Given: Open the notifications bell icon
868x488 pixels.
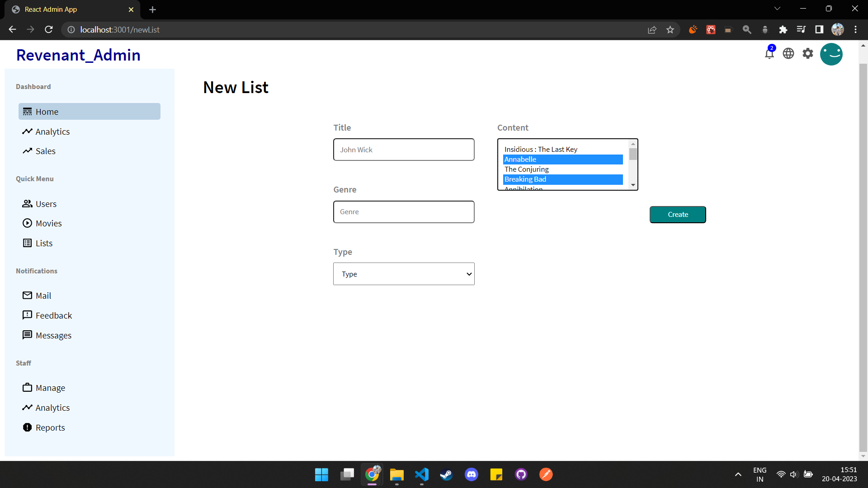Looking at the screenshot, I should (x=769, y=53).
